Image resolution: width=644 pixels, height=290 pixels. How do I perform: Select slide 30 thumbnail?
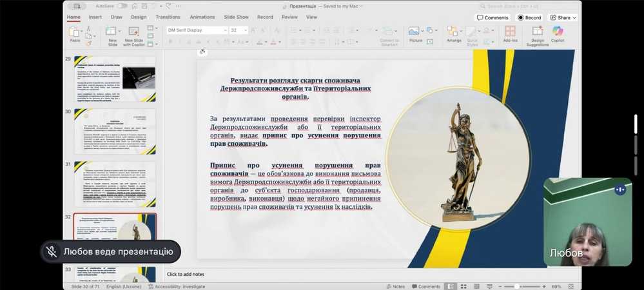coord(115,131)
